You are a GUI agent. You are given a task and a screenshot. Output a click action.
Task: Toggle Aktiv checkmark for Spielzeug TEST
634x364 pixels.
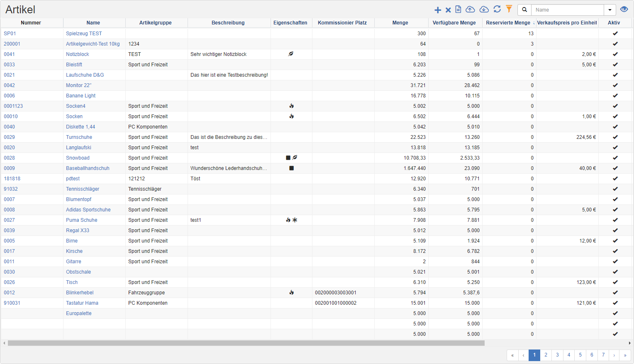tap(615, 34)
